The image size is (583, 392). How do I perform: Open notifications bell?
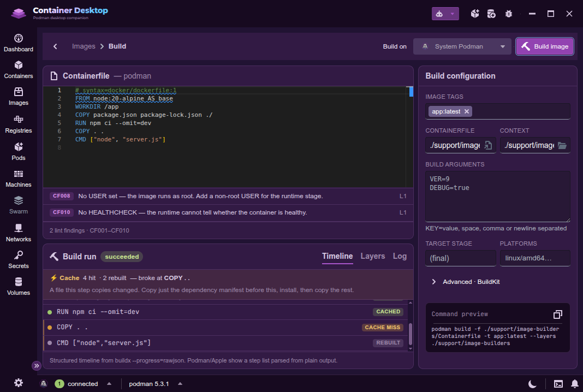click(x=574, y=384)
